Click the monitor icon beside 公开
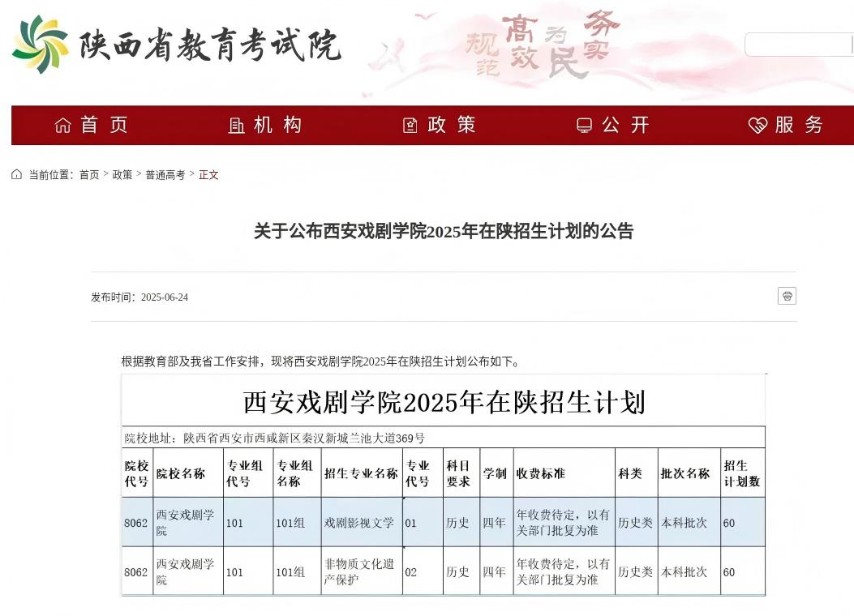Viewport: 854px width, 616px height. [584, 126]
